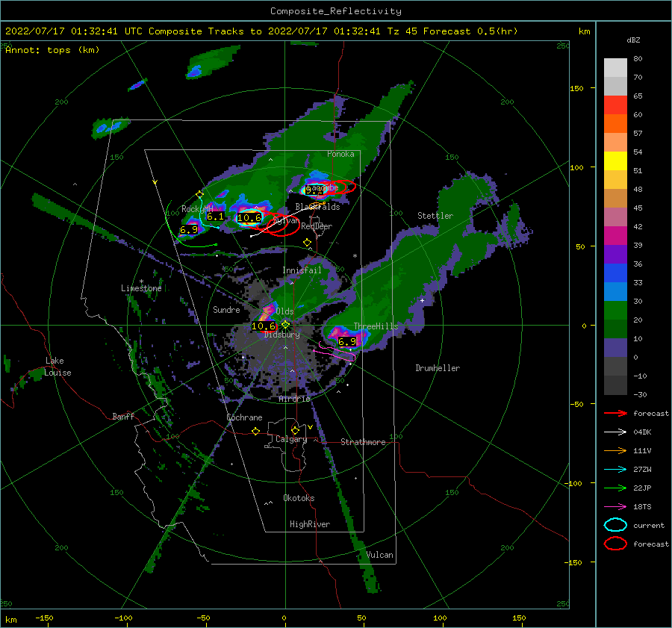
Task: Click the ThreeHills label
Action: pyautogui.click(x=376, y=326)
